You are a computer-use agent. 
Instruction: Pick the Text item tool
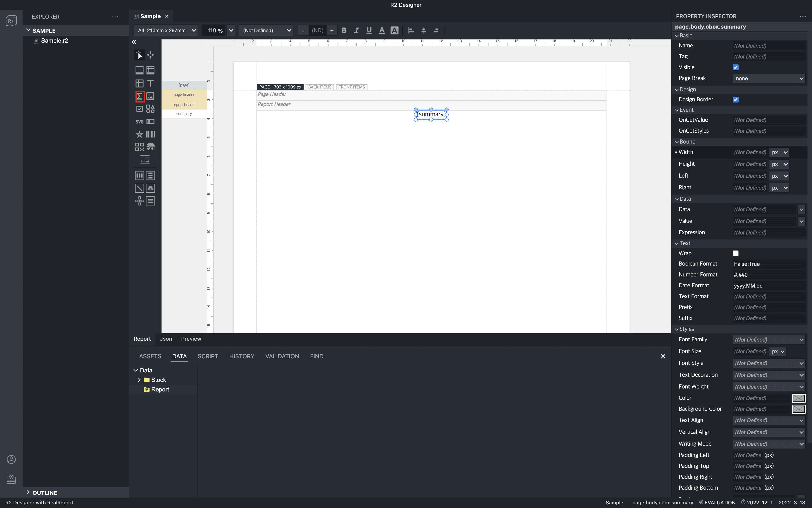pos(150,83)
